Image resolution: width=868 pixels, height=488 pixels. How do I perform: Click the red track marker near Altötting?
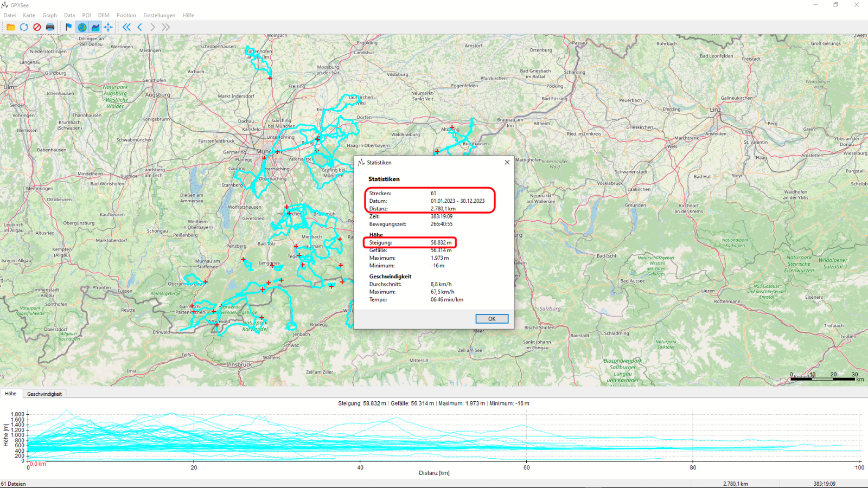click(452, 127)
